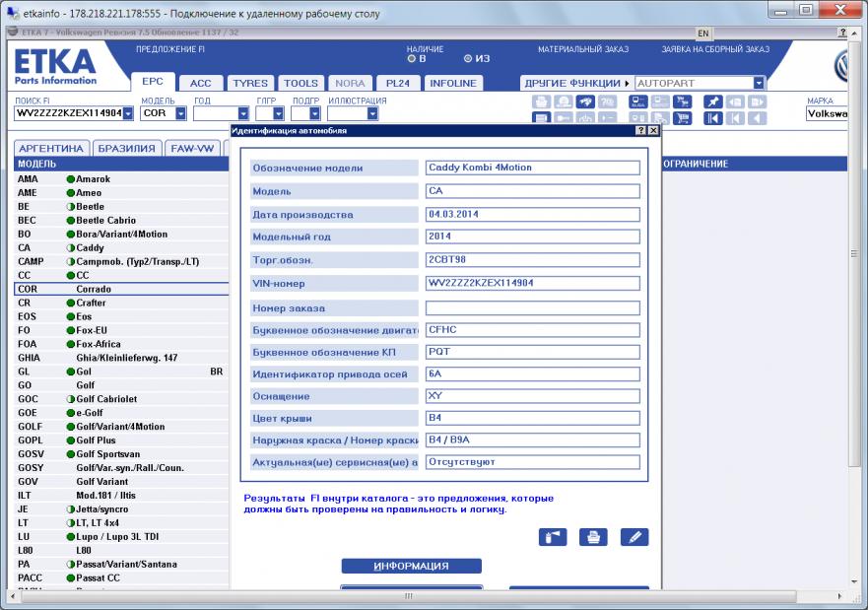Click the small shopping cart icon in the top toolbar row
868x610 pixels.
point(682,102)
